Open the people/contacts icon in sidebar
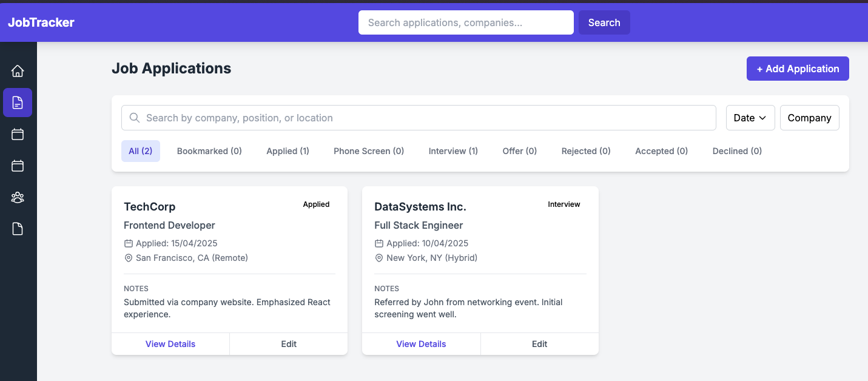Image resolution: width=868 pixels, height=381 pixels. tap(18, 197)
